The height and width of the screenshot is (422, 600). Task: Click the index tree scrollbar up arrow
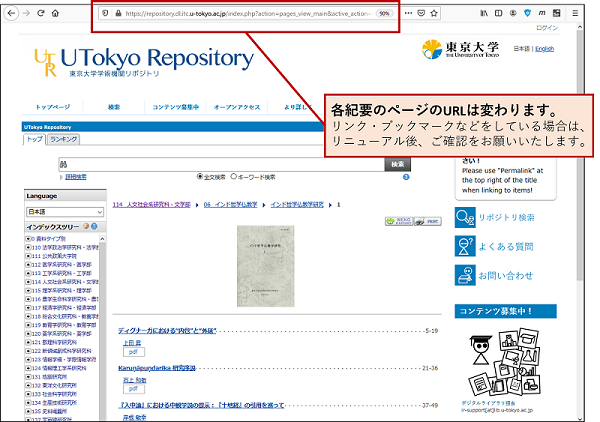(102, 239)
